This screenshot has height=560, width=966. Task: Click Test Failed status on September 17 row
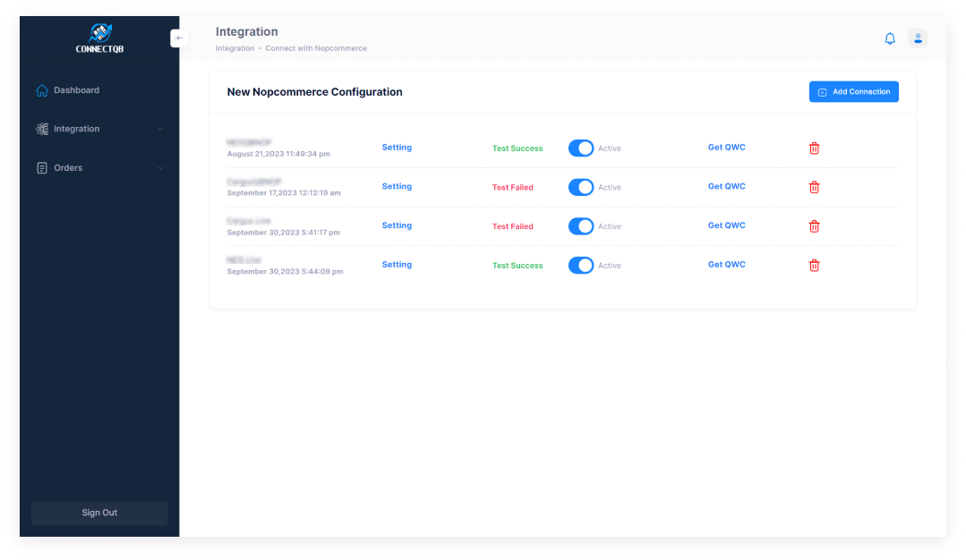513,188
